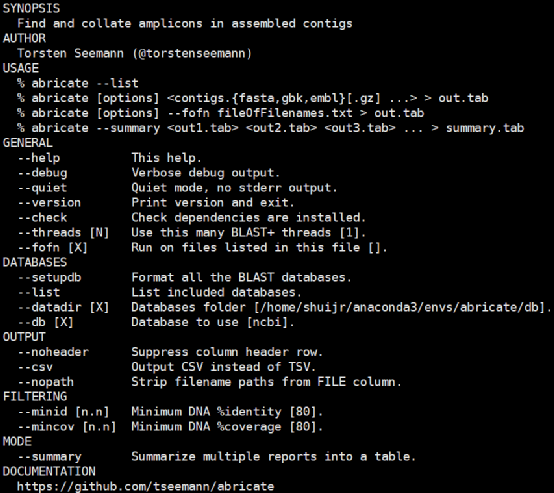Click the --noheader option text
The height and width of the screenshot is (493, 554).
[x=53, y=352]
